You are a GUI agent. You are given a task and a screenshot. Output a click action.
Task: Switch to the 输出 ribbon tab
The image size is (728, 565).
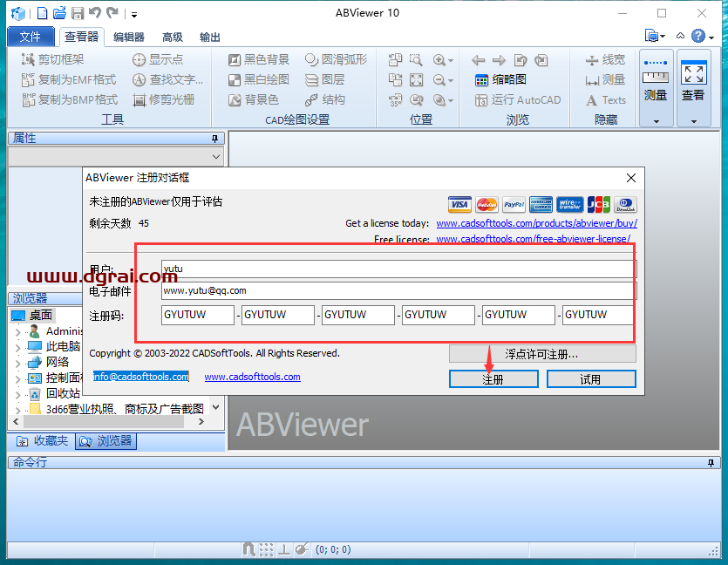pos(209,37)
